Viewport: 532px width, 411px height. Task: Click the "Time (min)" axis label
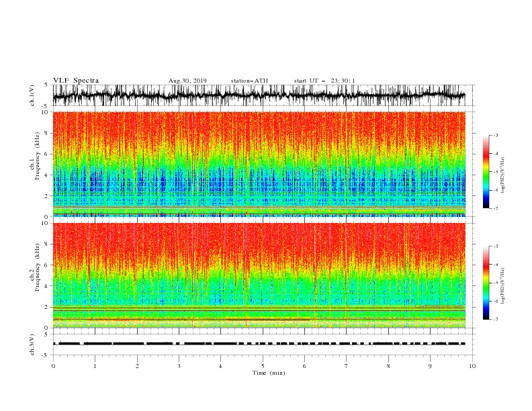pos(269,373)
